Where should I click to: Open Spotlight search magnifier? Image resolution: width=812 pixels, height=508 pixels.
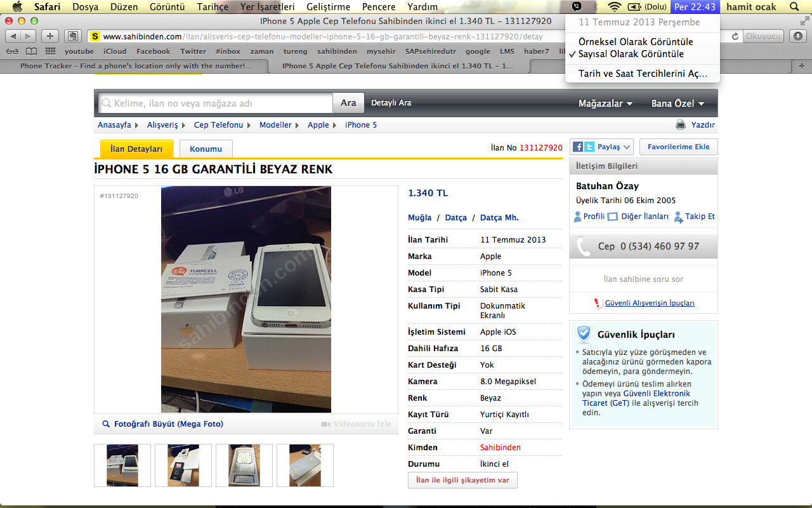tap(794, 7)
